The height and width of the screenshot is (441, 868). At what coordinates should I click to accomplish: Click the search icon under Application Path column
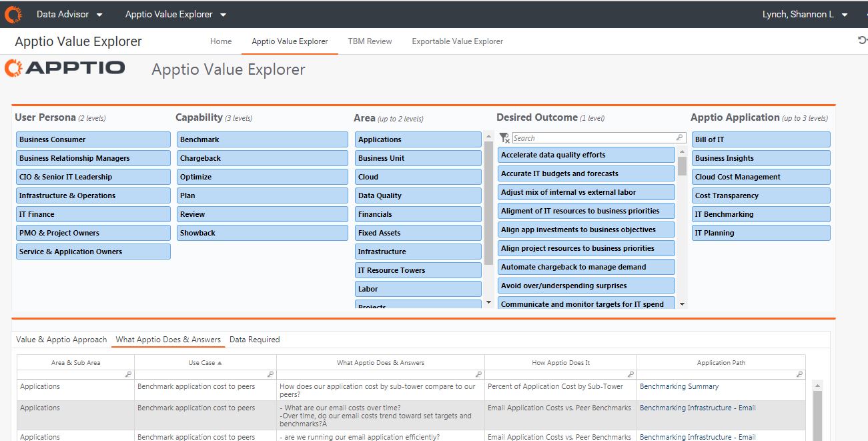[x=799, y=374]
